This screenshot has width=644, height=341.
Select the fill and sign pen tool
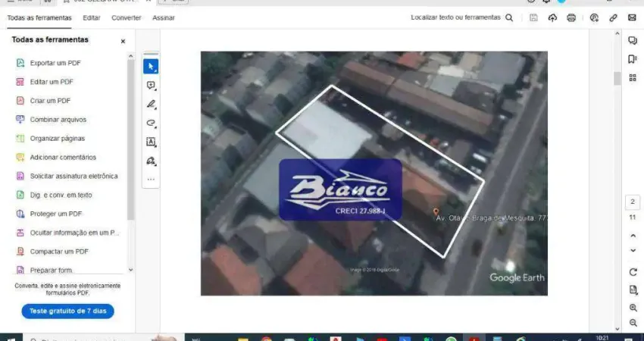(x=151, y=161)
